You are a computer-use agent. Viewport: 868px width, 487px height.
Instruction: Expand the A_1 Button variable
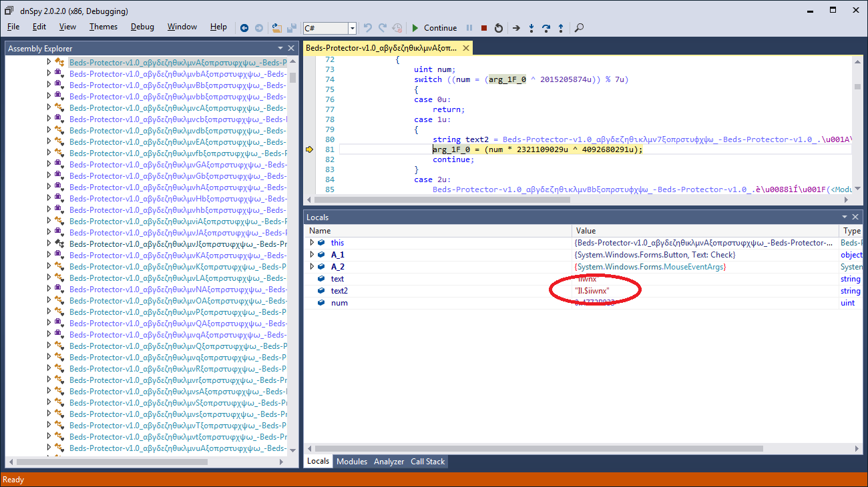[312, 255]
